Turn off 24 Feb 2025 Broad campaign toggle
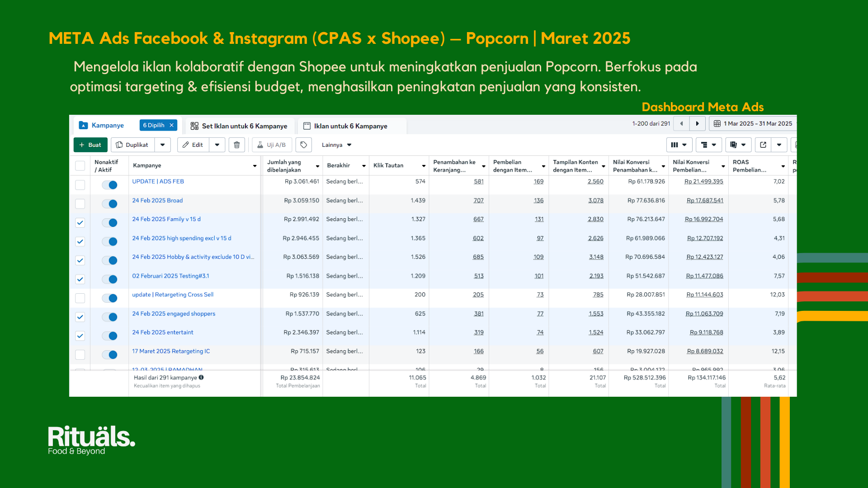This screenshot has width=868, height=488. 109,204
